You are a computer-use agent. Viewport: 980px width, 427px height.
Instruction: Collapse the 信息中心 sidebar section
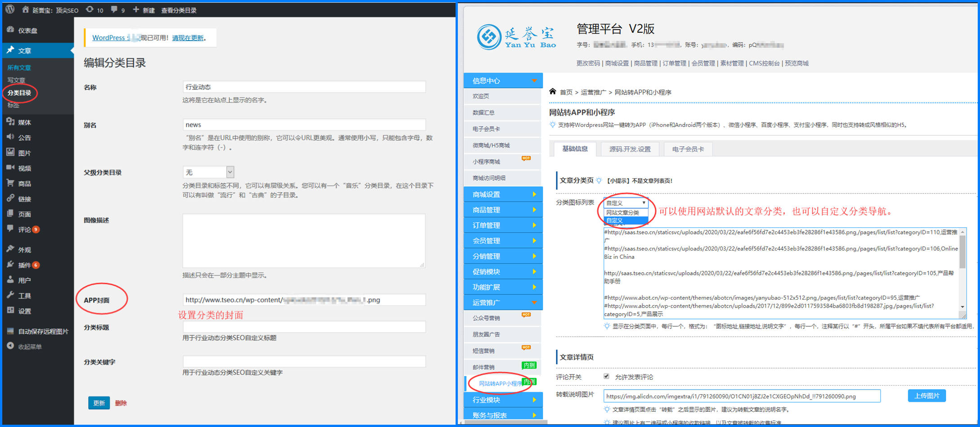click(503, 81)
